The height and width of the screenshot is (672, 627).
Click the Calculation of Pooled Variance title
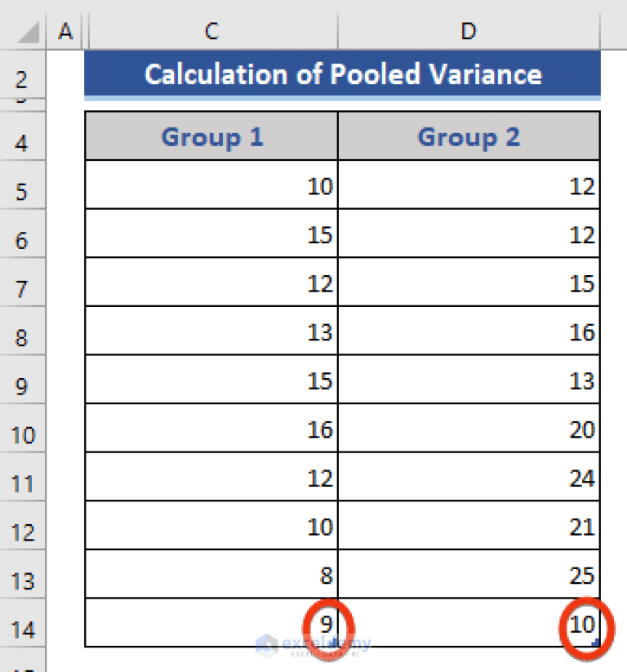tap(342, 74)
